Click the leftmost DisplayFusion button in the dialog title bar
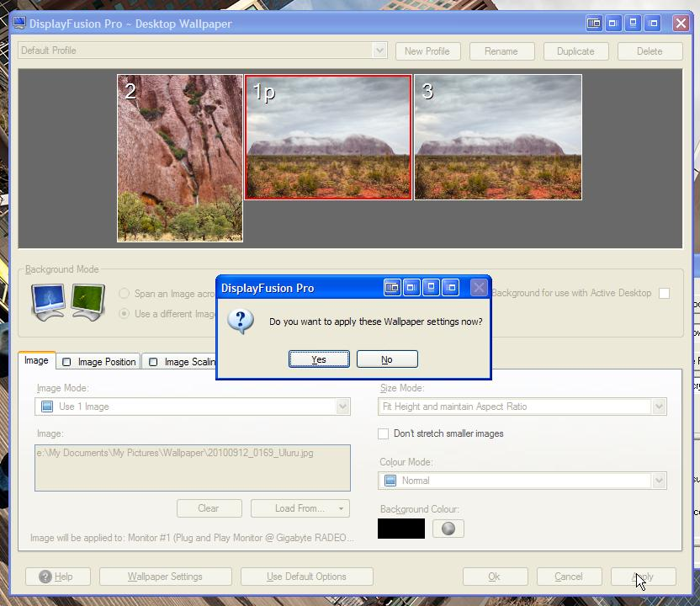This screenshot has height=606, width=700. pyautogui.click(x=392, y=288)
